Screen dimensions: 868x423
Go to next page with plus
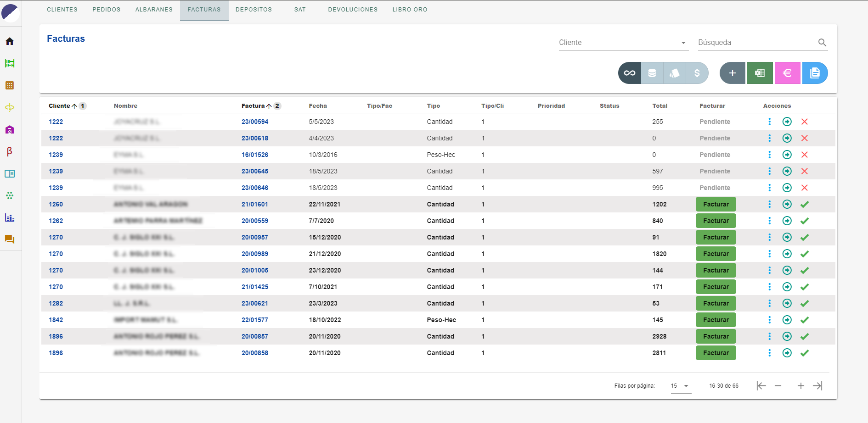pyautogui.click(x=801, y=386)
